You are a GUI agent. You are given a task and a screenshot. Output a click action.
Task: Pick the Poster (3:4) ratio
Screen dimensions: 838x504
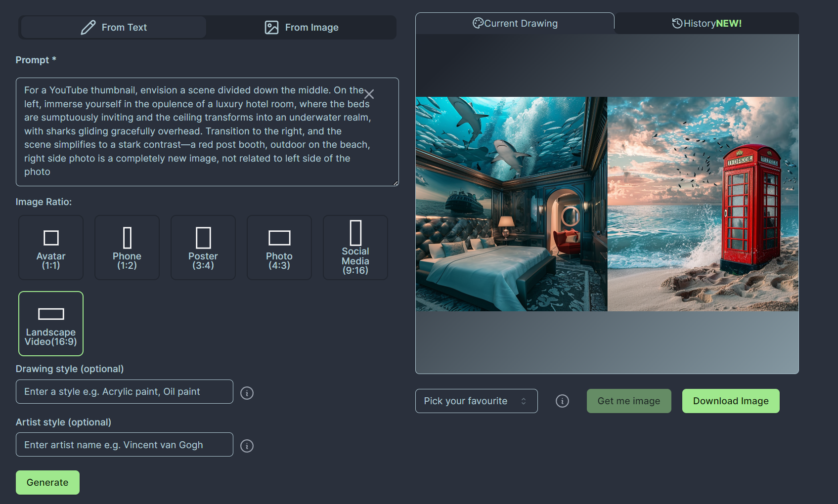coord(203,248)
